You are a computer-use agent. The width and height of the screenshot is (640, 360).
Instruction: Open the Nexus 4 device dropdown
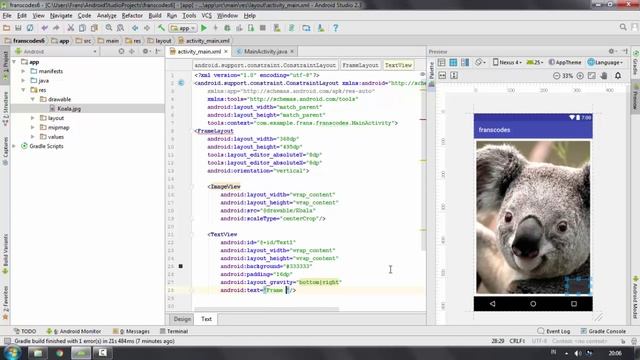(507, 62)
